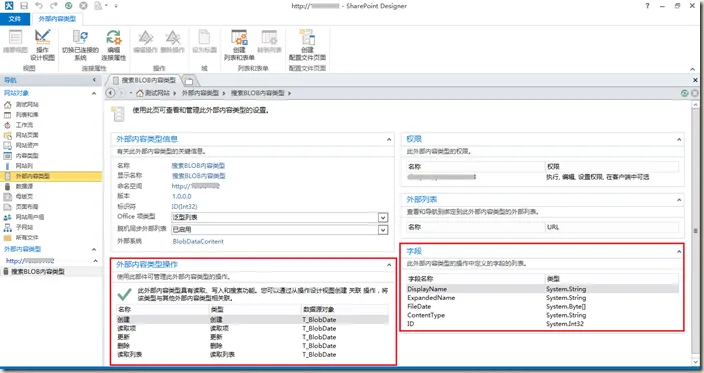704x373 pixels.
Task: Click 创建列表和表单 ribbon button
Action: [239, 44]
